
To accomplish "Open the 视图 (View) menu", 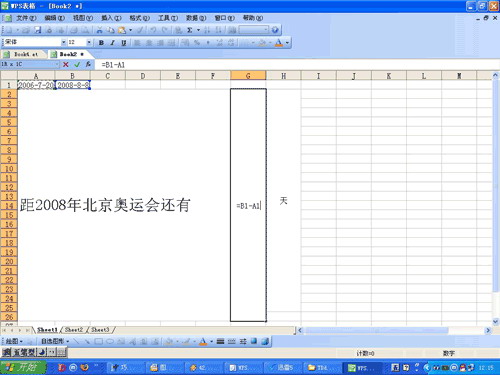I will [x=83, y=18].
